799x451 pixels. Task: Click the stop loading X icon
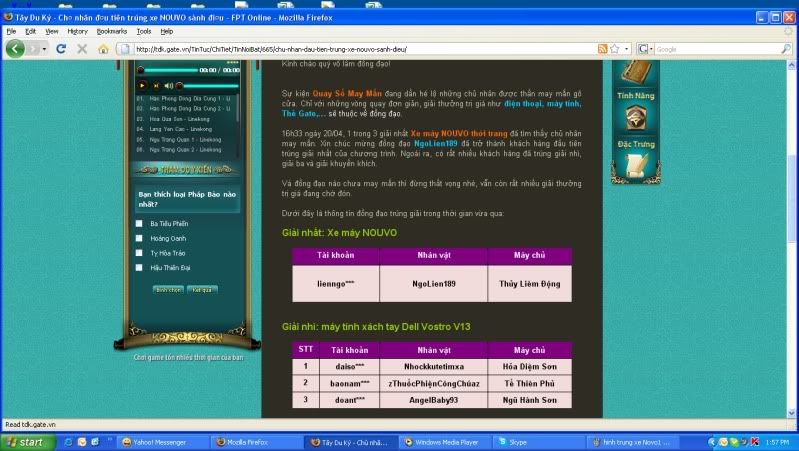point(82,49)
